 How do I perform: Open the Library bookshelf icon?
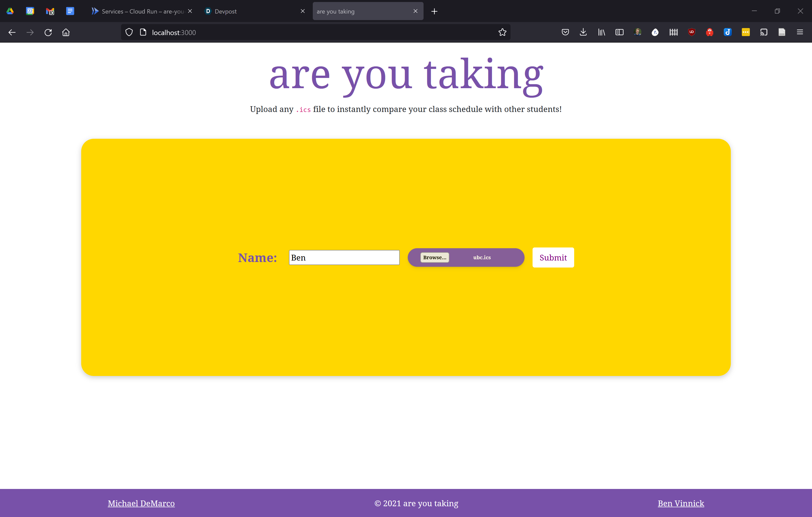point(601,32)
